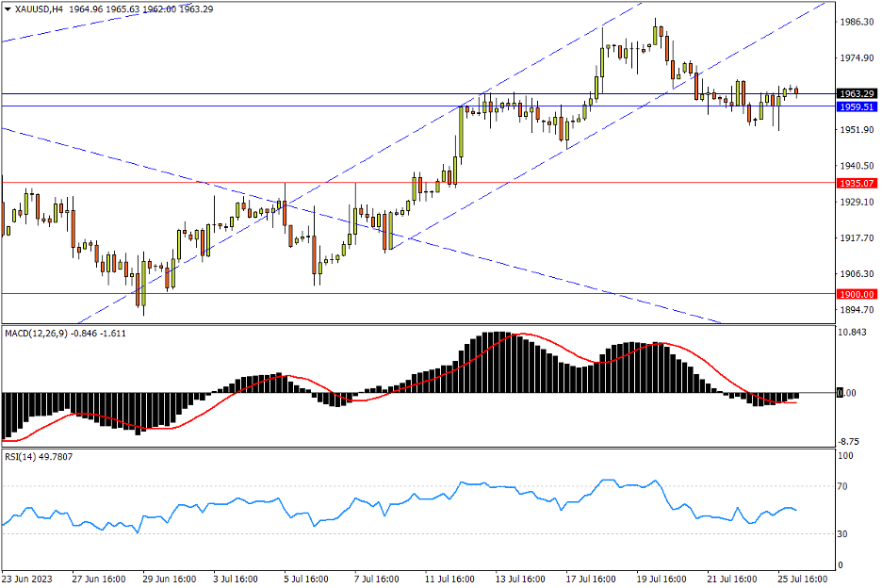Click the RSI 70 level label
This screenshot has height=588, width=882.
coord(844,487)
